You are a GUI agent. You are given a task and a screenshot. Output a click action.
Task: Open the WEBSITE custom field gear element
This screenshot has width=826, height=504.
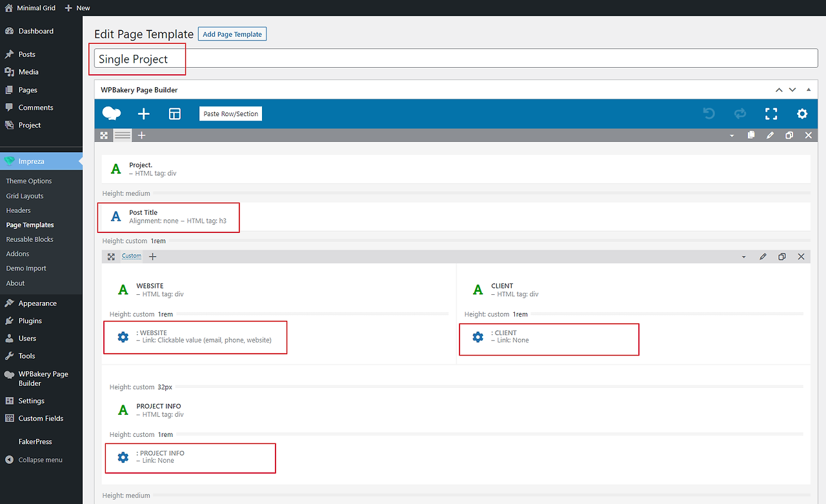(x=123, y=337)
